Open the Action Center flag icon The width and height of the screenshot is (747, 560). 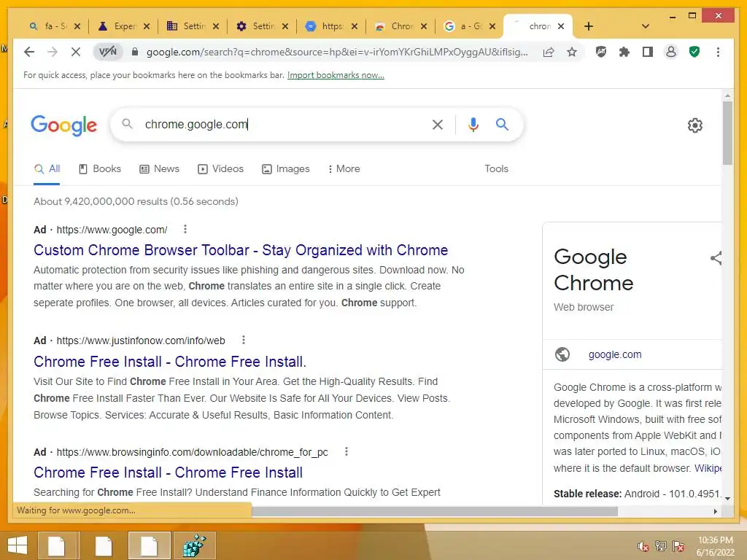point(678,546)
